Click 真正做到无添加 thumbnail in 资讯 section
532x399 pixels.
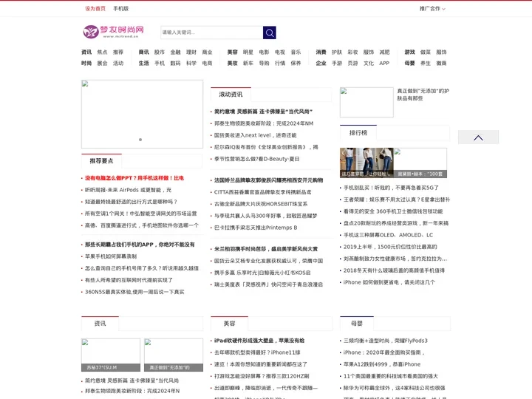point(174,355)
